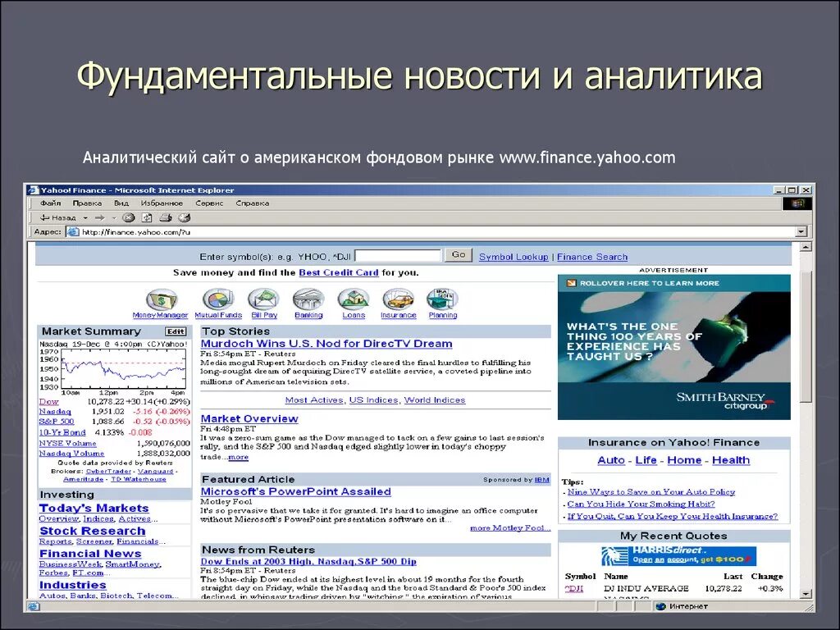The height and width of the screenshot is (630, 840).
Task: Open the ^DJI symbol link
Action: 573,589
